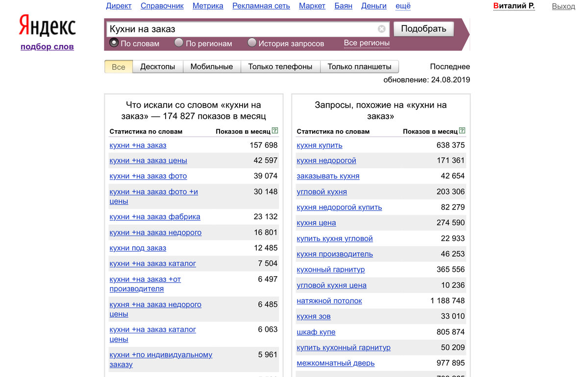Screen dimensions: 588x377
Task: Click the 'Подобрать' button
Action: click(424, 29)
